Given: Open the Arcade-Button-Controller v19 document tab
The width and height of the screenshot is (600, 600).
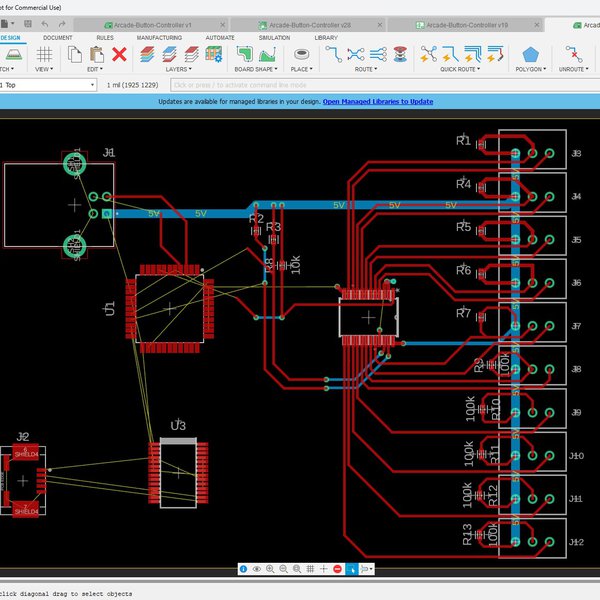Looking at the screenshot, I should (x=466, y=25).
